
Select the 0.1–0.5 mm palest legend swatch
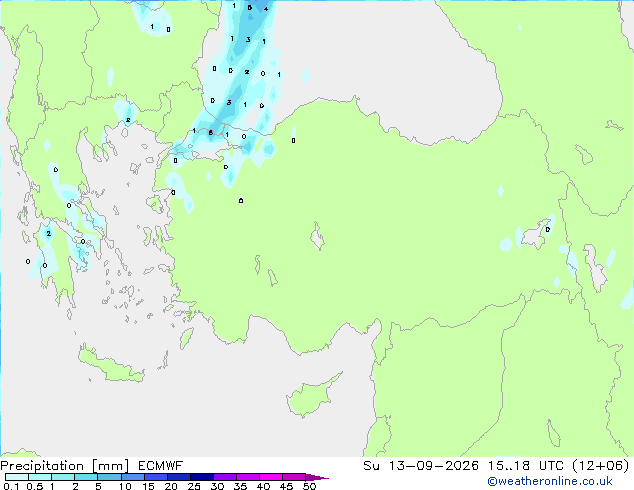[17, 477]
